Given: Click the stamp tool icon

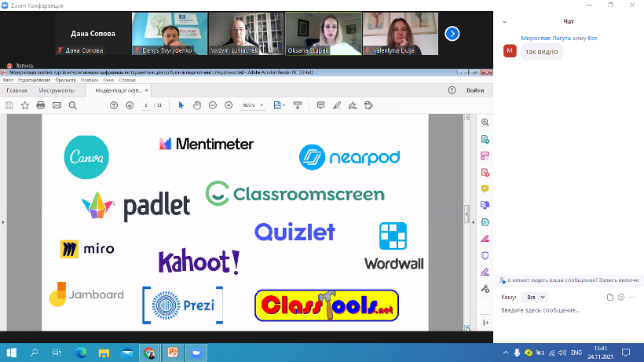Looking at the screenshot, I should pyautogui.click(x=369, y=105).
